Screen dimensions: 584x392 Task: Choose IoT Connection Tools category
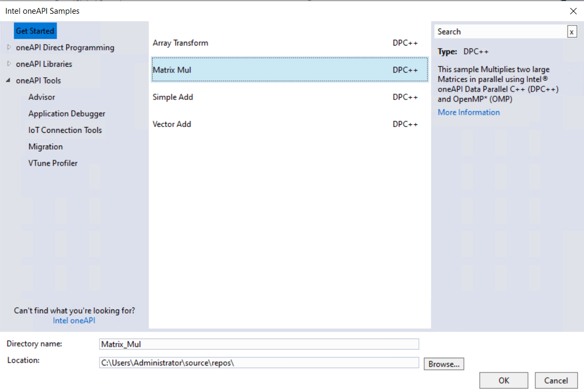65,130
